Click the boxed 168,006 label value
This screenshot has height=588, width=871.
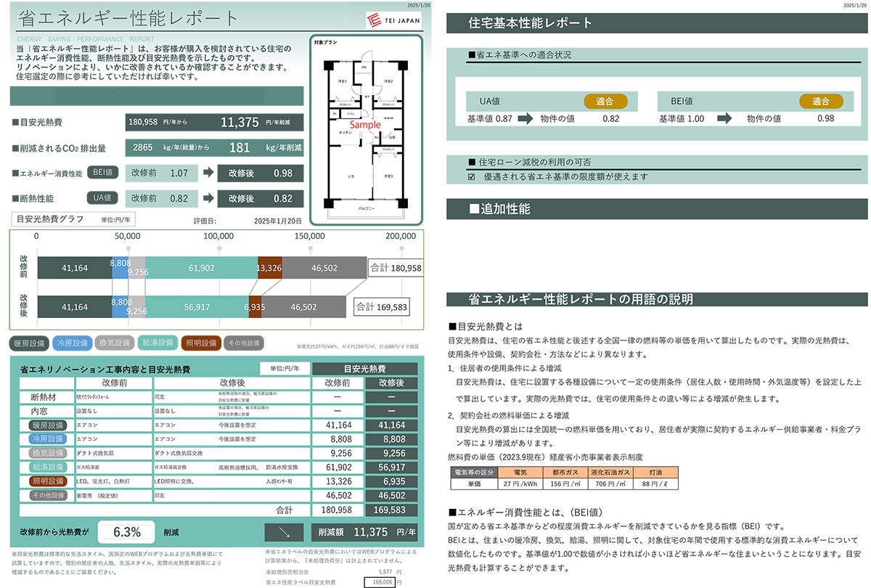coord(382,582)
